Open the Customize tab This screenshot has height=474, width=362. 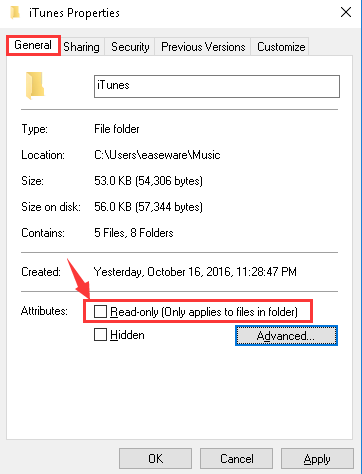pos(281,47)
